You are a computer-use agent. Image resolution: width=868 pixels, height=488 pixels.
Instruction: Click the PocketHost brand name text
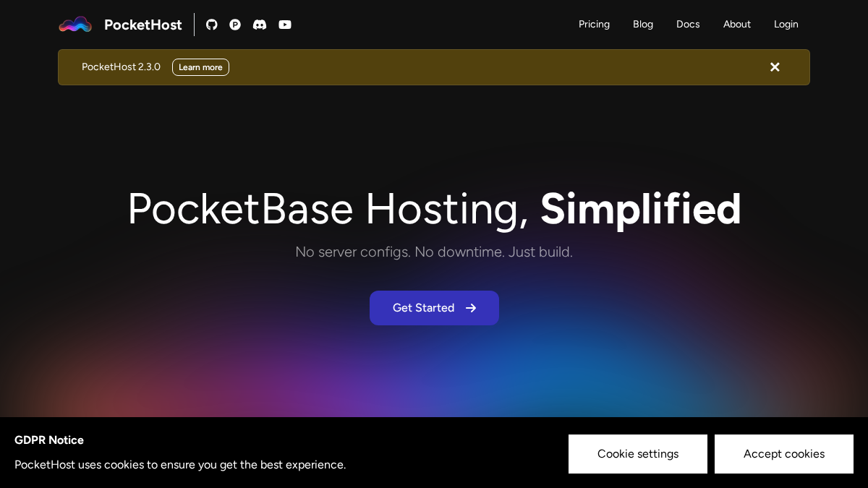(143, 25)
